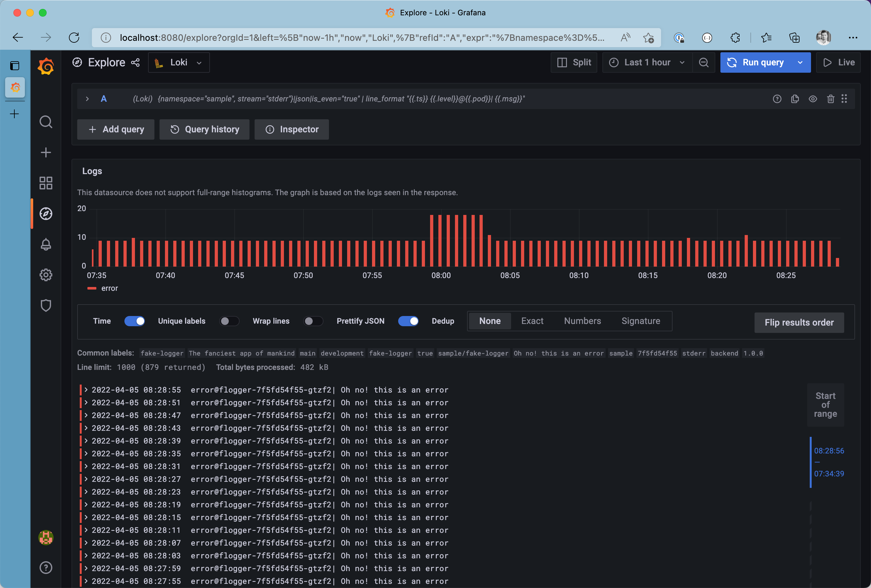Image resolution: width=871 pixels, height=588 pixels.
Task: Click the Server Admin shield icon
Action: 46,305
